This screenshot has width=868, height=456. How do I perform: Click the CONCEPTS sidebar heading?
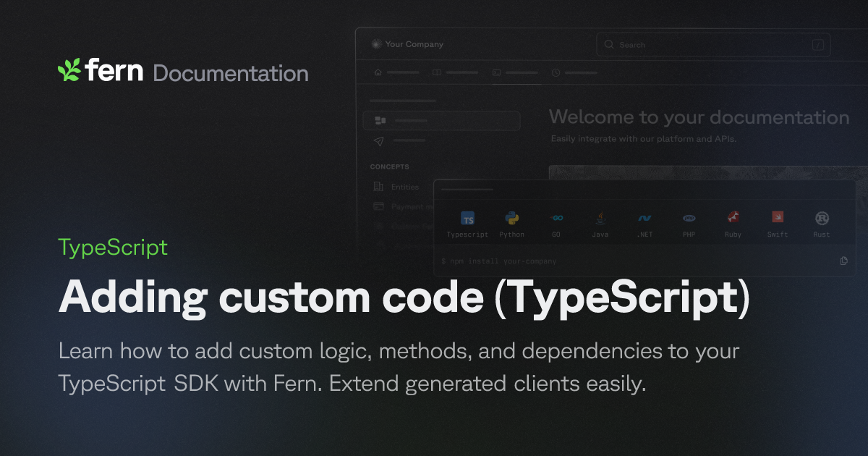(390, 166)
